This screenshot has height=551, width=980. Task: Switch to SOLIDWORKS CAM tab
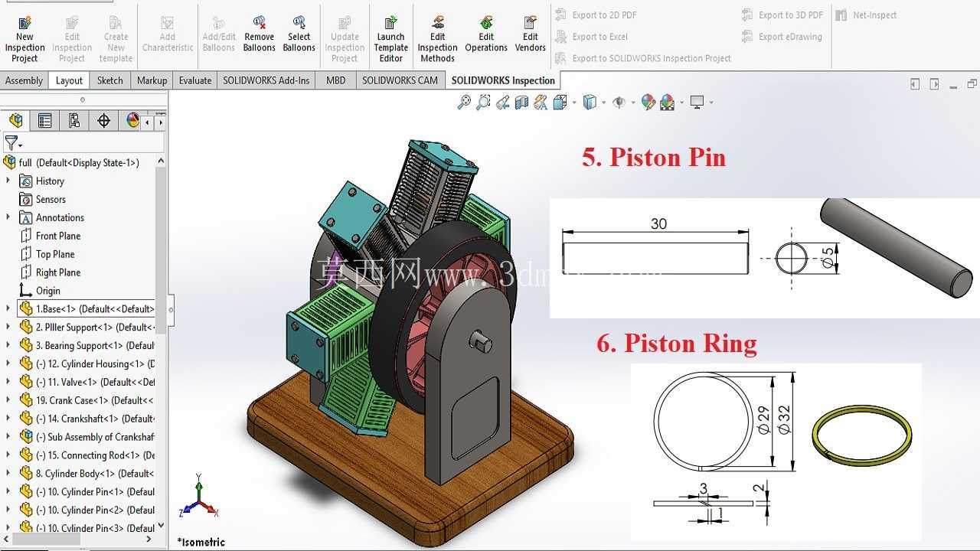coord(400,80)
